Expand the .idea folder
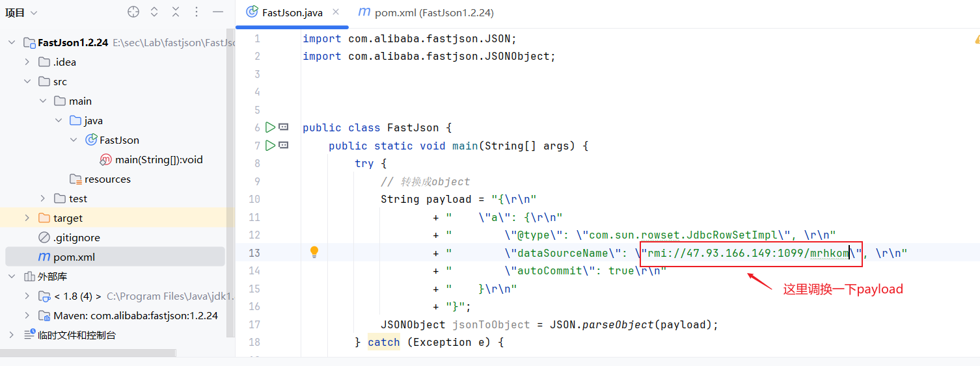This screenshot has width=980, height=366. [27, 62]
